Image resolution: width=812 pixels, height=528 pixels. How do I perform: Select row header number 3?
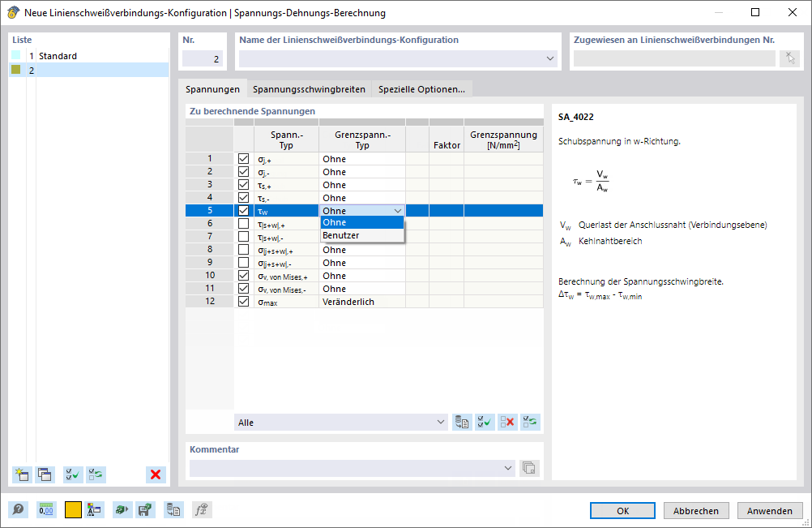210,184
